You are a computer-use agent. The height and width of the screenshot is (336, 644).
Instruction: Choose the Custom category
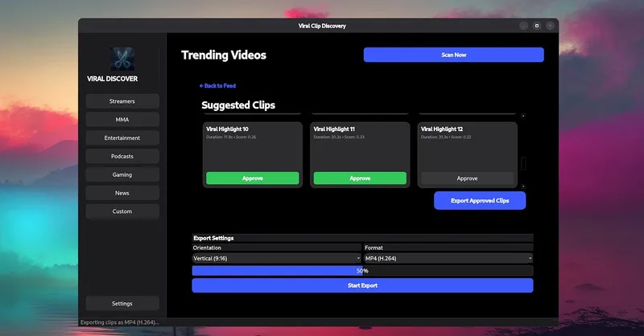122,211
